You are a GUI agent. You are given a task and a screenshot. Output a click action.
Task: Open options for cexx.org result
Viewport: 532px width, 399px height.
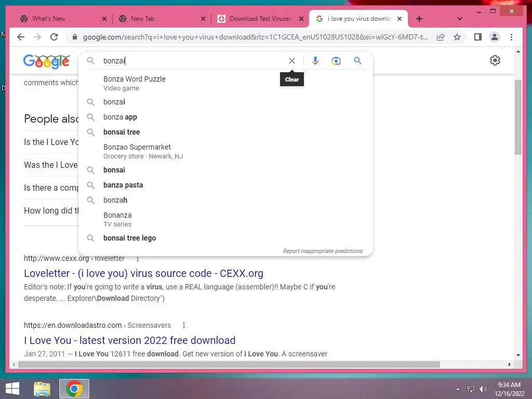137,259
